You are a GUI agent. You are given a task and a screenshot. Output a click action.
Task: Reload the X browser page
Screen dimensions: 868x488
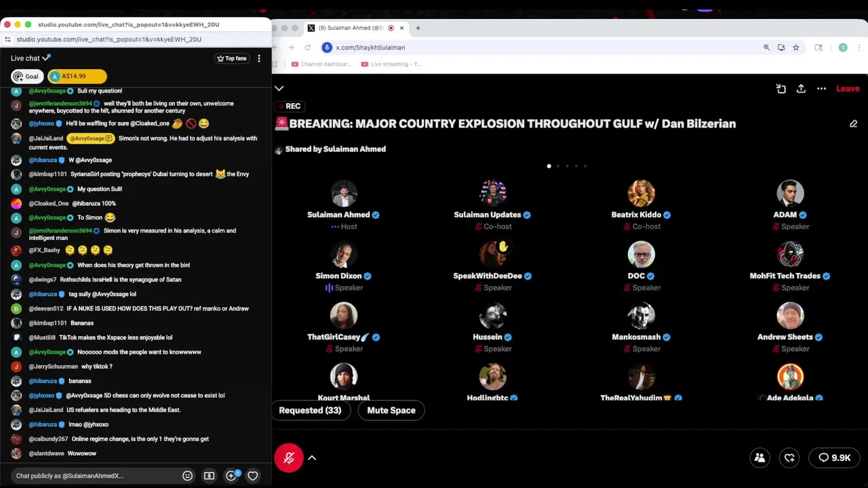[307, 47]
